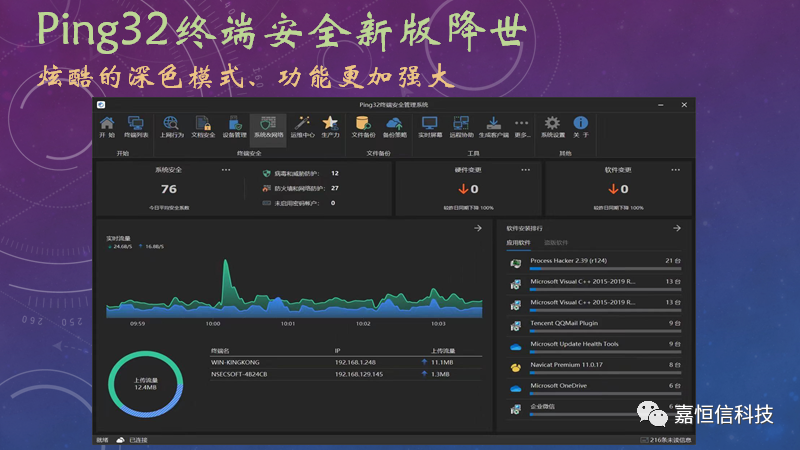Open the 硬件变更 card options menu
Screen dimensions: 800x450
point(526,170)
